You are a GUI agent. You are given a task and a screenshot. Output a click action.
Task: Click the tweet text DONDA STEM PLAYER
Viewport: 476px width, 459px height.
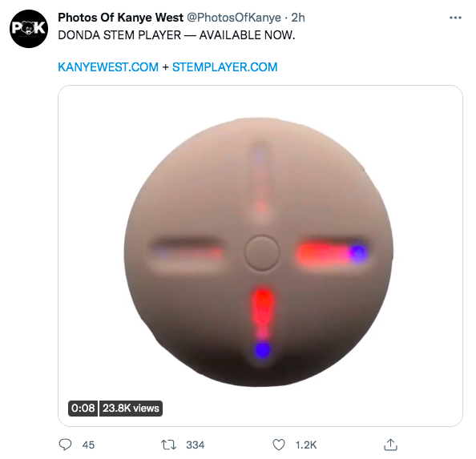[x=119, y=35]
